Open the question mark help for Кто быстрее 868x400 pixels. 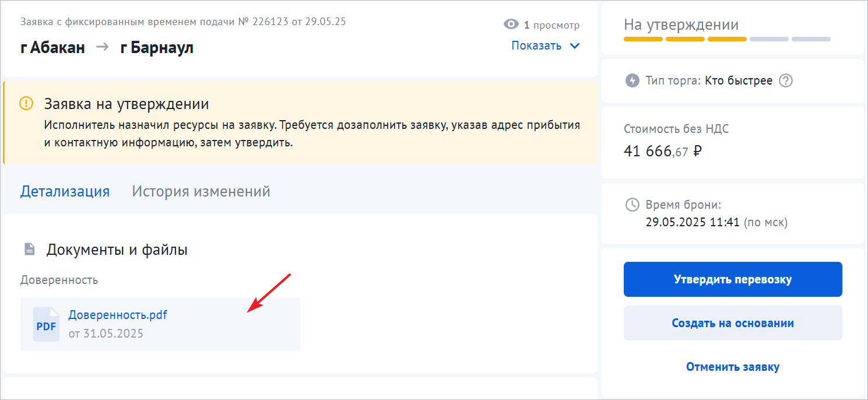click(x=786, y=80)
